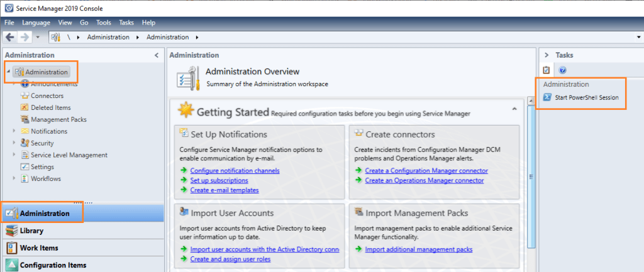Viewport: 644px width, 272px height.
Task: Expand the Service Level Management node
Action: pos(14,155)
